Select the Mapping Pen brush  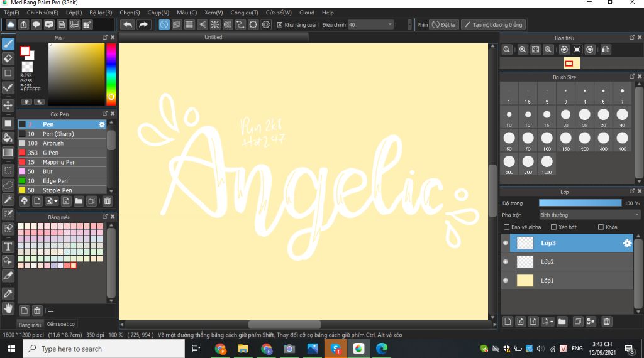pyautogui.click(x=62, y=162)
